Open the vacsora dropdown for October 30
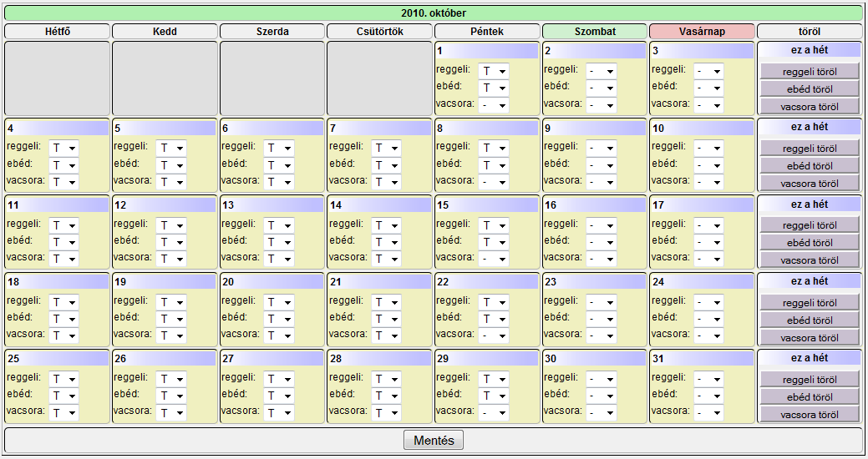Screen dimensions: 868x459 (602, 412)
